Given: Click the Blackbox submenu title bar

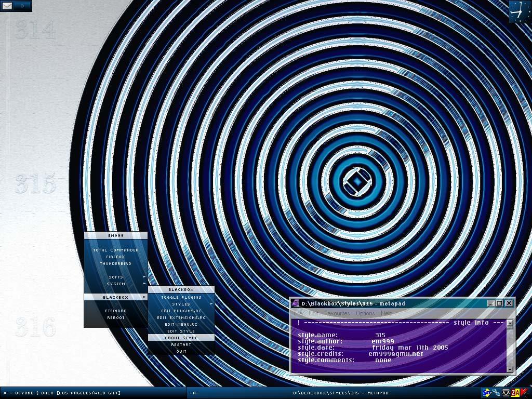Looking at the screenshot, I should (x=181, y=289).
